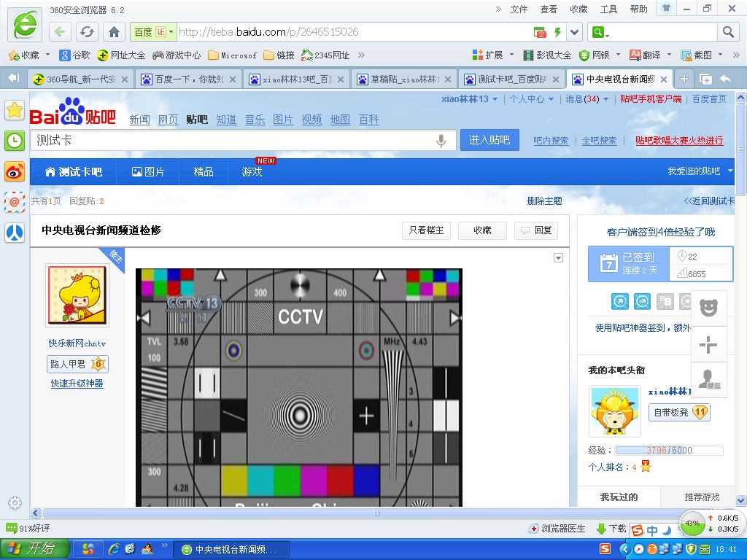The height and width of the screenshot is (560, 747).
Task: Click the 收藏 button on the post
Action: pos(482,230)
